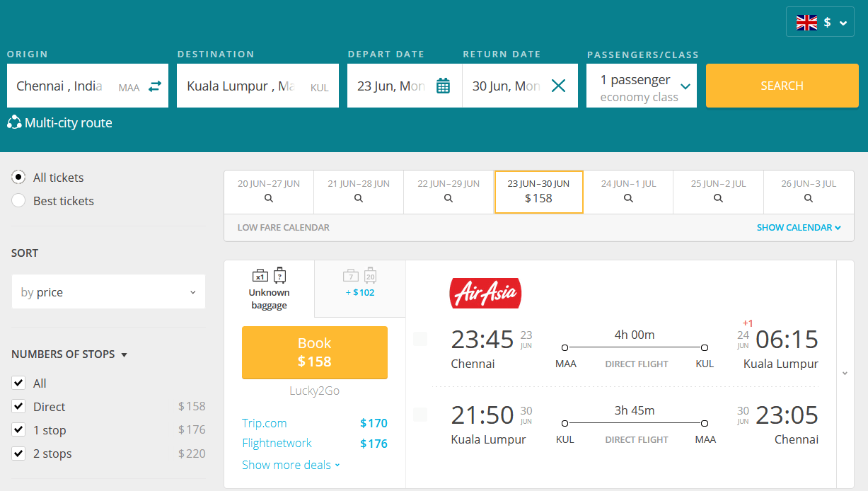
Task: Click the Destination field Kuala Lumpur
Action: (x=257, y=86)
